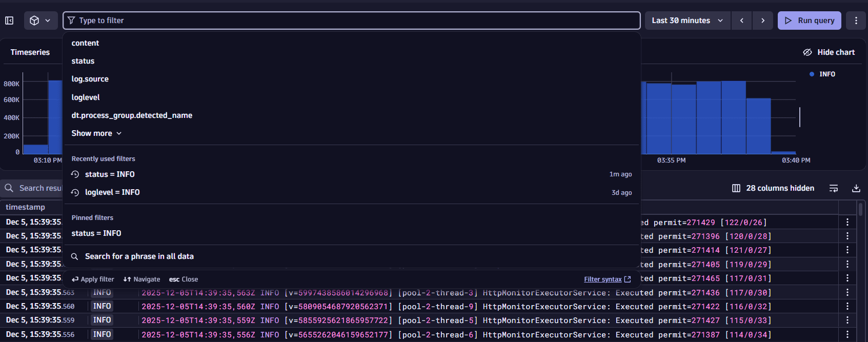The width and height of the screenshot is (868, 342).
Task: Open row actions for permit=271436
Action: [x=847, y=292]
